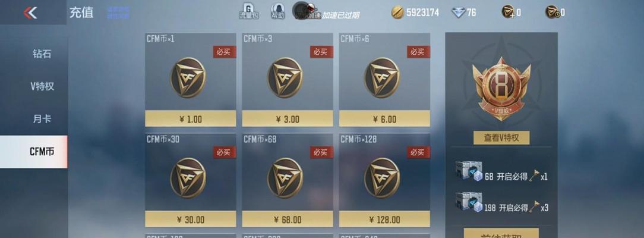Click the ¥6.00 price button
The image size is (644, 238).
pyautogui.click(x=384, y=119)
